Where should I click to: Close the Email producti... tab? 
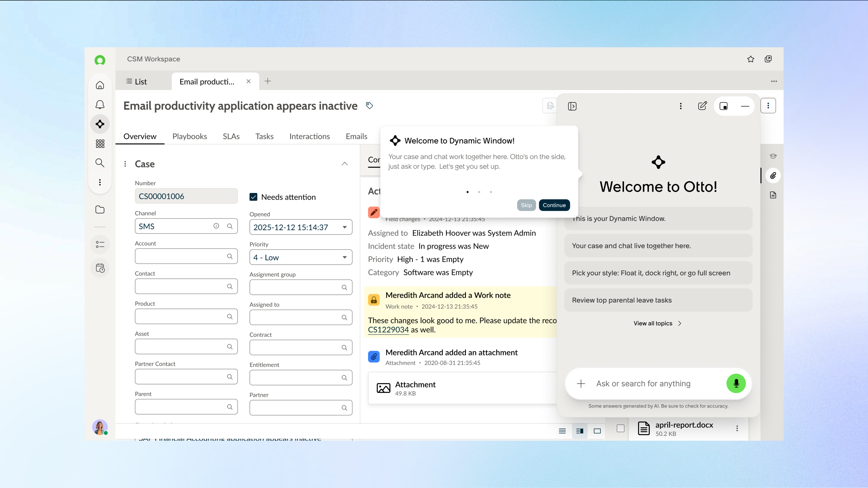tap(249, 81)
